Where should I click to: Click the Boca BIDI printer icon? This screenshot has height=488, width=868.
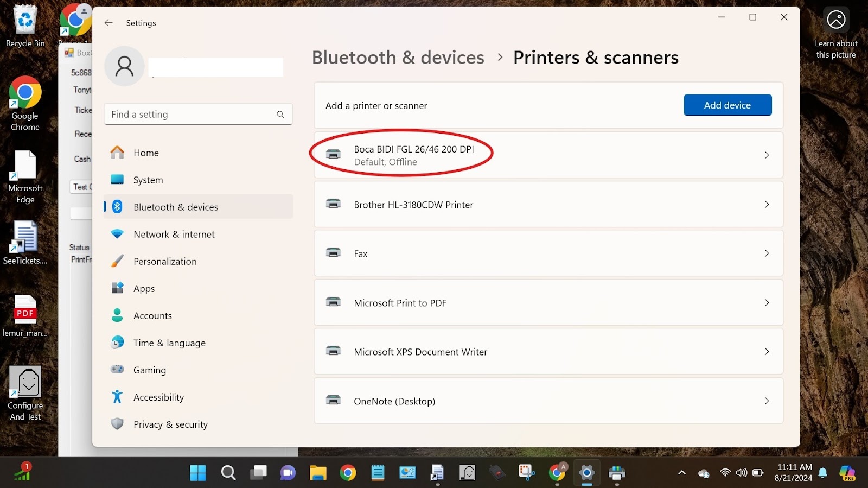[333, 154]
